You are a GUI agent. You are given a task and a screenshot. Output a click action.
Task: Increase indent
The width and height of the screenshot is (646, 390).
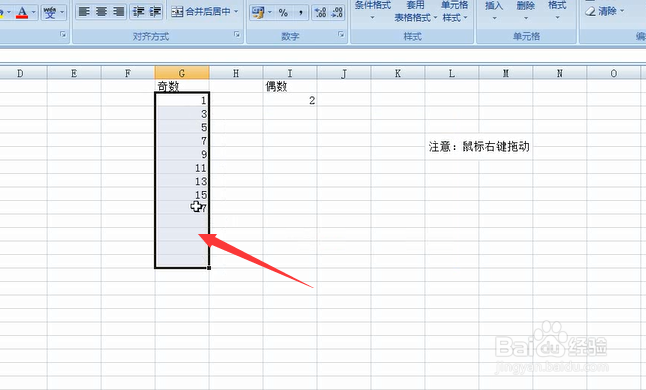[x=155, y=12]
